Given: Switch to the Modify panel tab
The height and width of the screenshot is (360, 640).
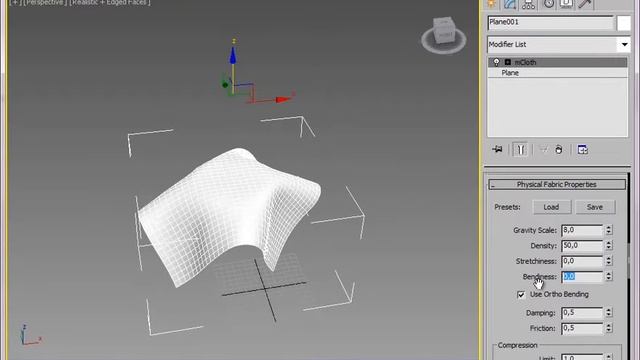Looking at the screenshot, I should (510, 4).
